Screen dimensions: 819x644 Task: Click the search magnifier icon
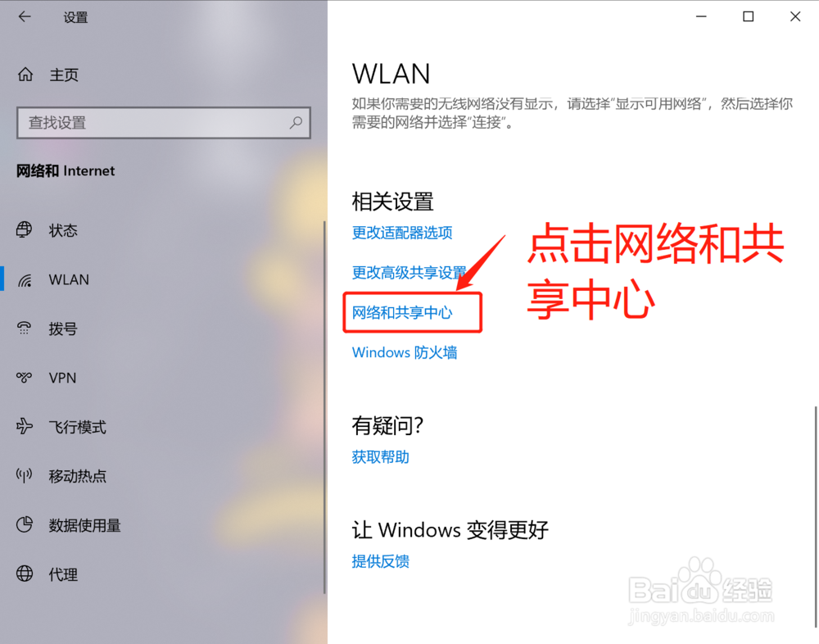pos(296,123)
